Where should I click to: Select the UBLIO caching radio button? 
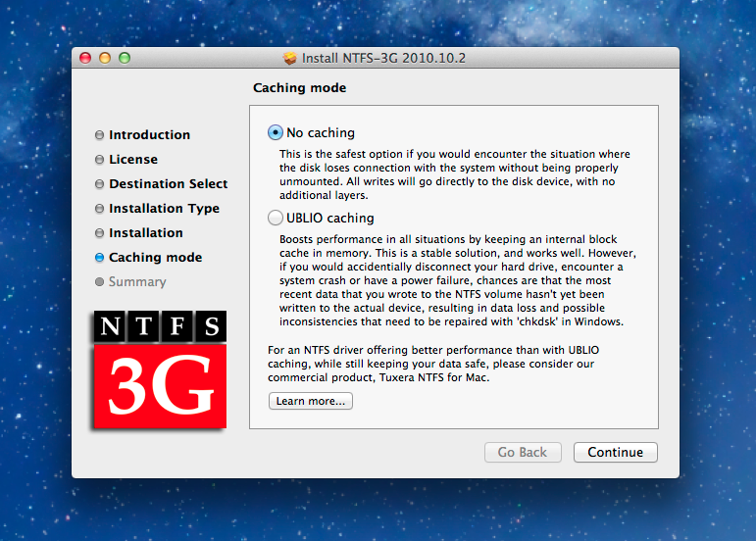pyautogui.click(x=276, y=218)
